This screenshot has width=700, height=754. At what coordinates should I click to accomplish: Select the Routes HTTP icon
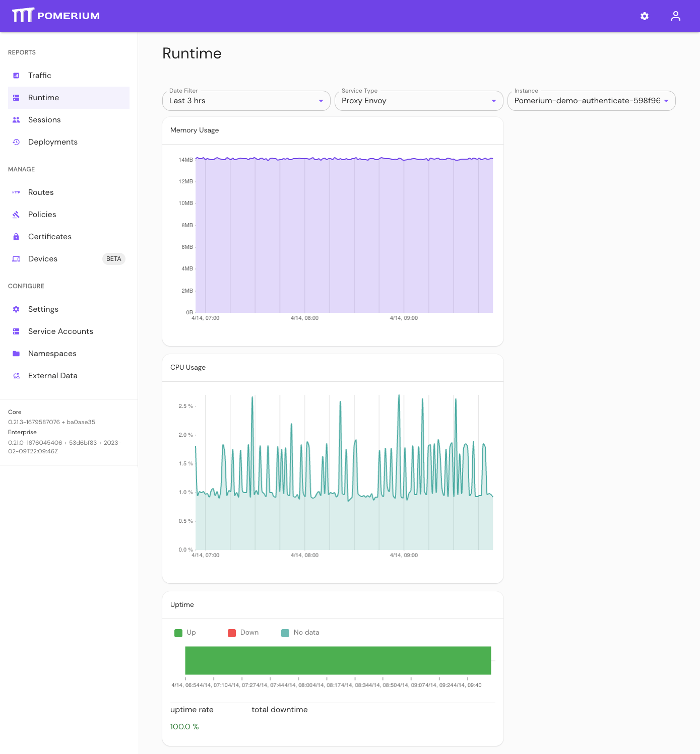(16, 192)
